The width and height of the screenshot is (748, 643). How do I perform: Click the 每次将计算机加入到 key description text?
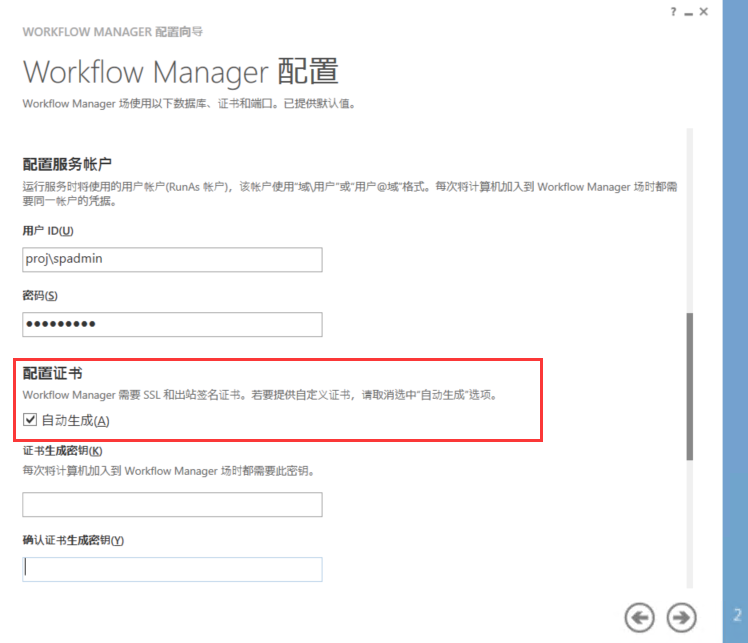169,471
